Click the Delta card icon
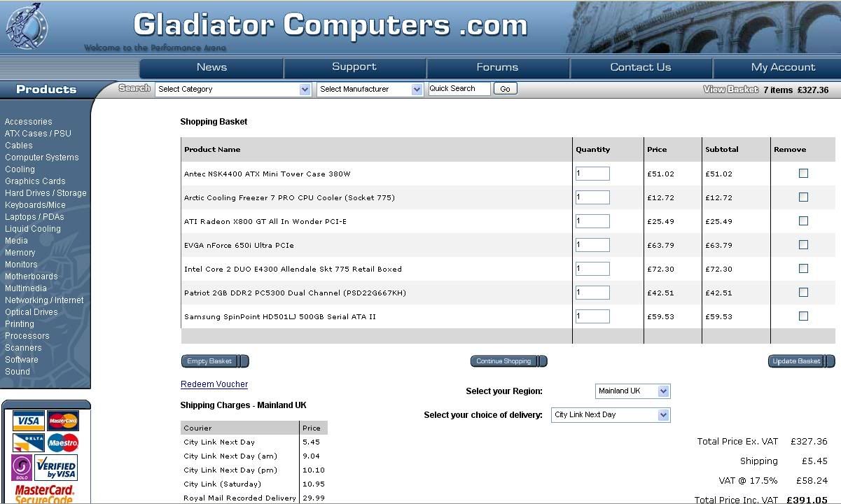The width and height of the screenshot is (841, 504). (29, 443)
